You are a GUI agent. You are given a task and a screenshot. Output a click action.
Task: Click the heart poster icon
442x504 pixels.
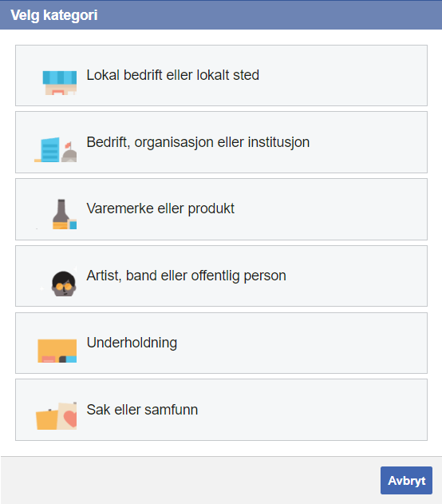click(x=68, y=416)
